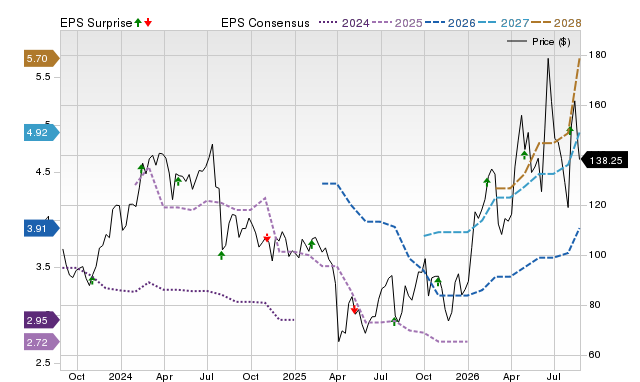
Task: Click the green surprise arrow near February 2024
Action: [x=142, y=168]
